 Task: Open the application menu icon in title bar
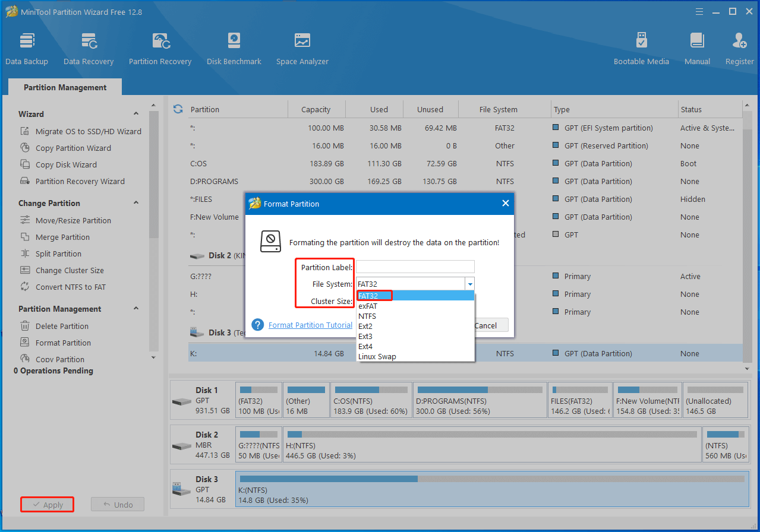(x=698, y=11)
